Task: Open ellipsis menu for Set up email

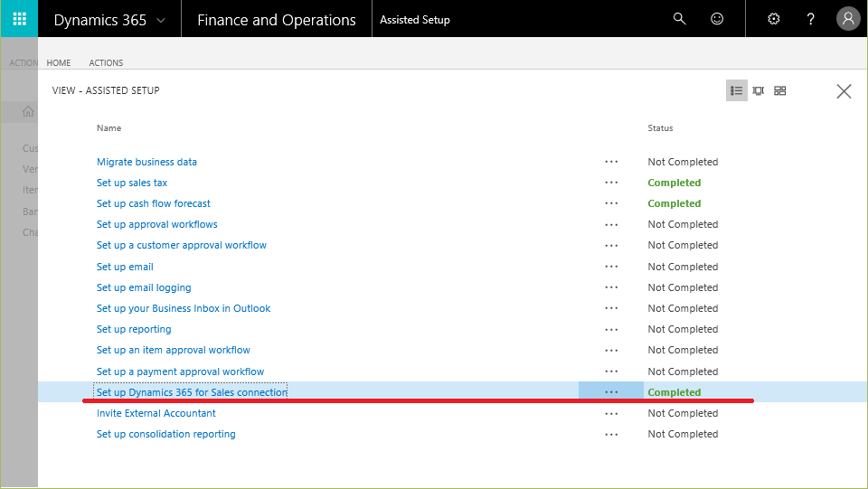Action: [611, 267]
